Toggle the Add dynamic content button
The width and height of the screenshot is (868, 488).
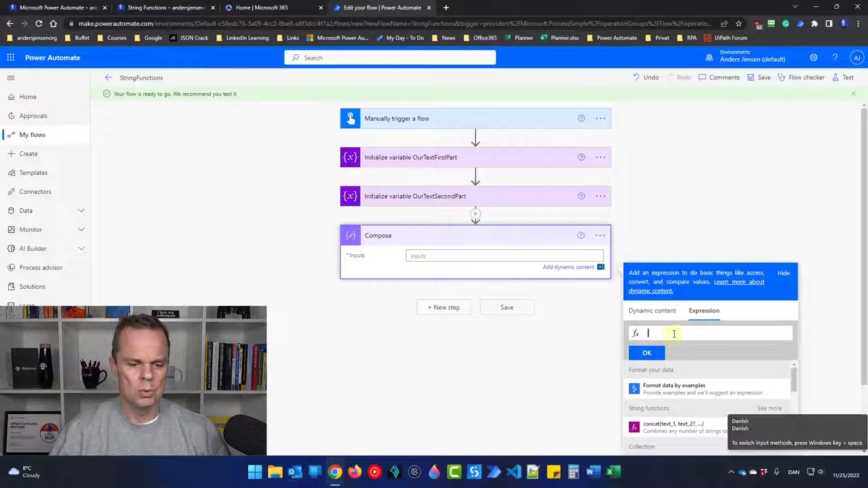(573, 267)
